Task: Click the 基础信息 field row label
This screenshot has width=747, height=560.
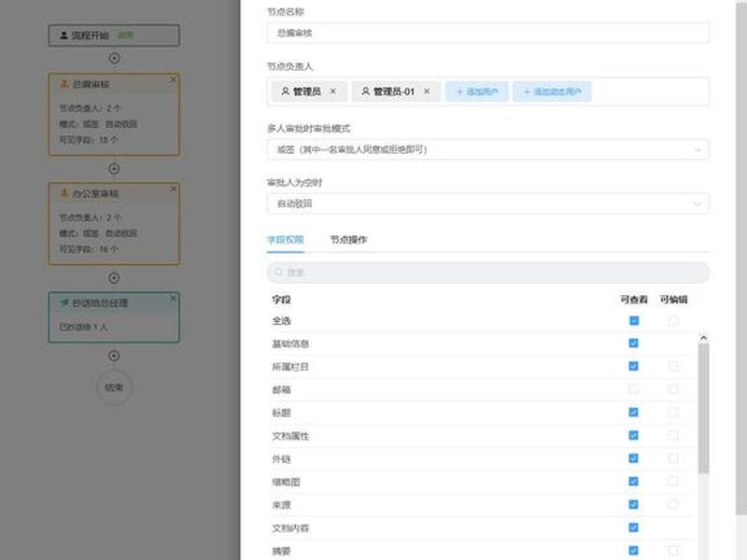Action: [x=290, y=343]
